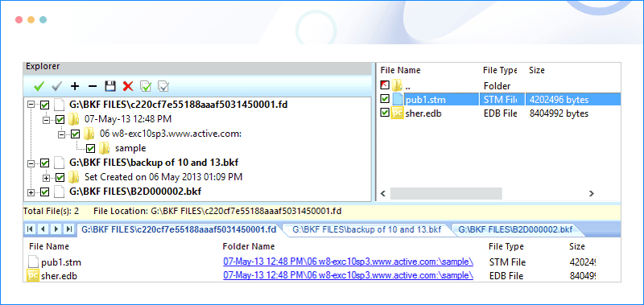
Task: Click the sample folder icon
Action: tap(104, 148)
